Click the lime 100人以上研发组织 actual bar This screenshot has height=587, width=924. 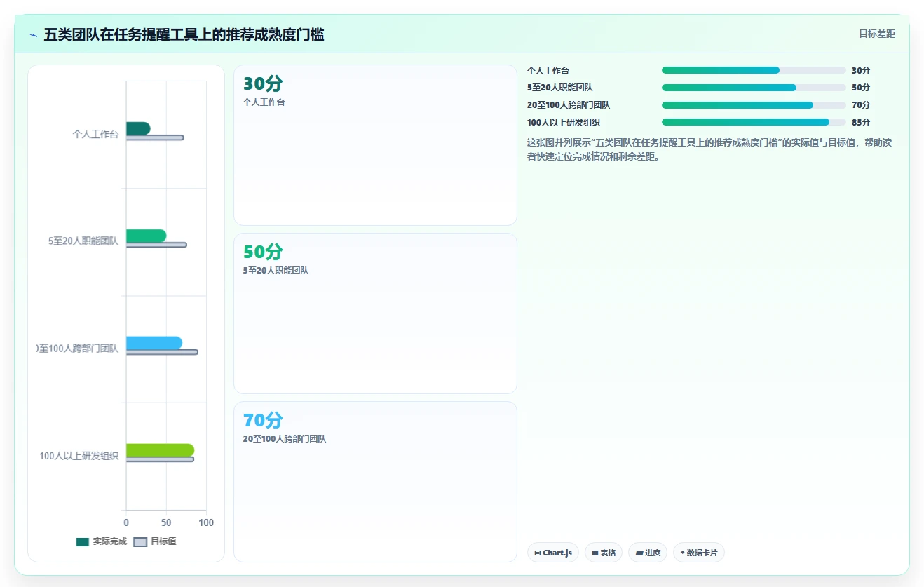[x=160, y=450]
